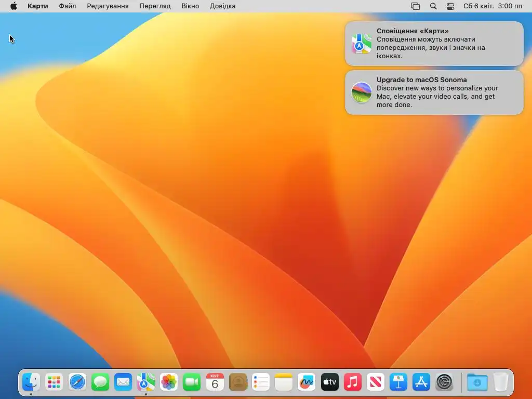Open the Сповіщення «Карти» notification

tap(434, 44)
